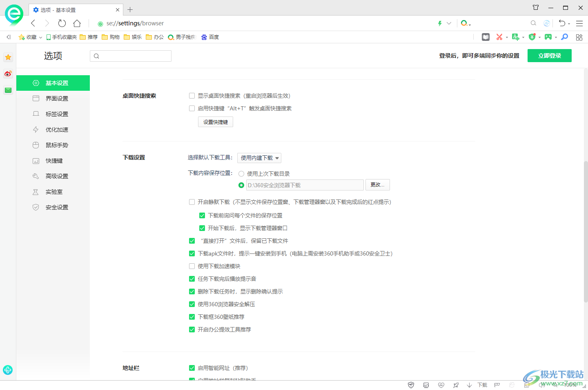Click the 设置快捷键 button
The image size is (588, 390).
(x=216, y=122)
